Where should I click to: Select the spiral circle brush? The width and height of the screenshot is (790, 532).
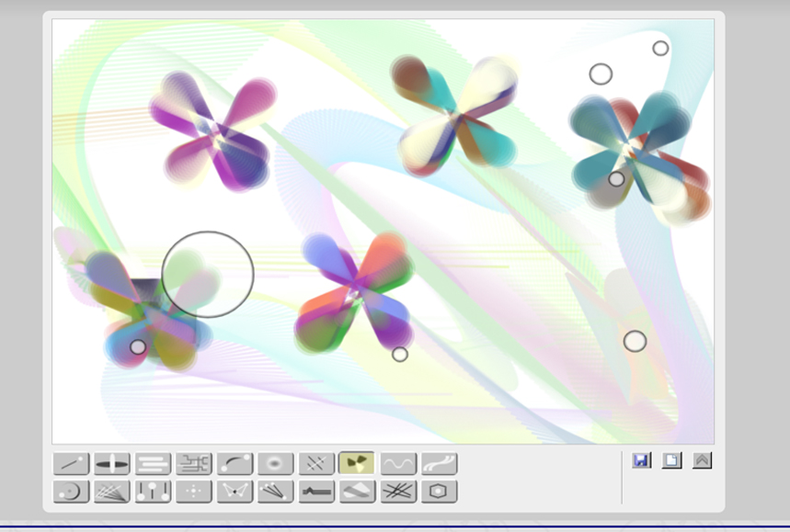pos(71,492)
